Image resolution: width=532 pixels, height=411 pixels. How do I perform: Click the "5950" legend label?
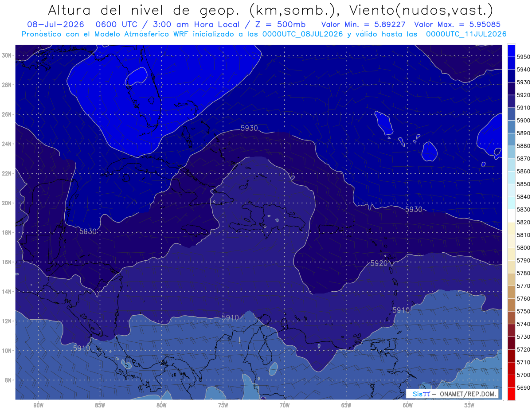523,57
